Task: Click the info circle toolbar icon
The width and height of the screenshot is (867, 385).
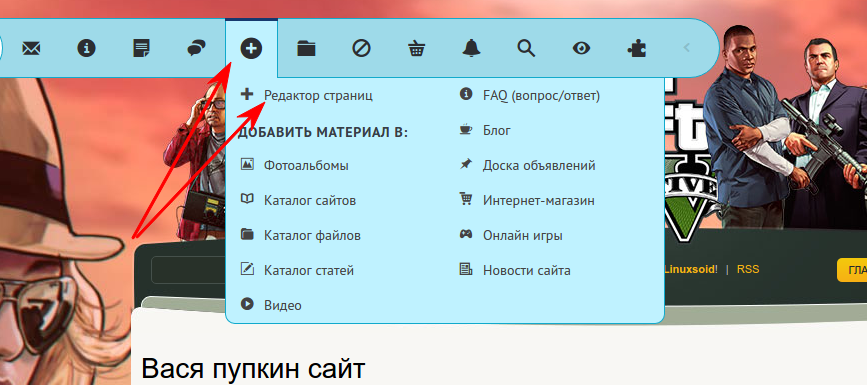Action: click(x=86, y=48)
